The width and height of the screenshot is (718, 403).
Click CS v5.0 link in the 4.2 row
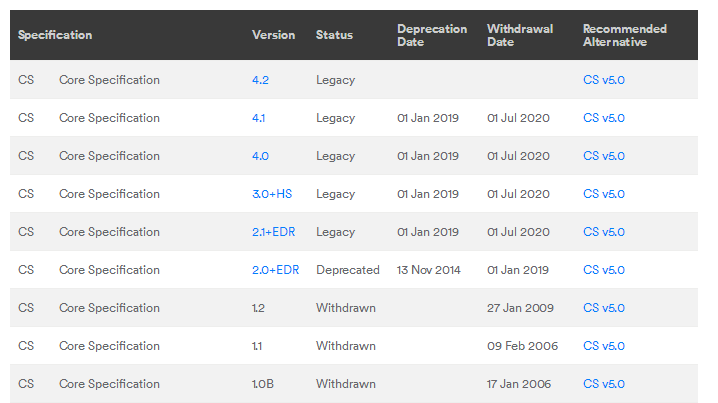tap(603, 80)
